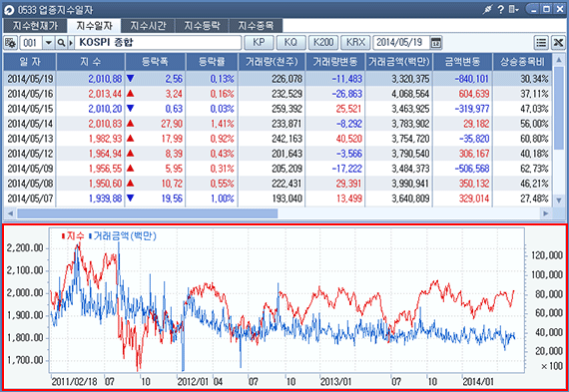Click the table's vertical scrollbar thumb
The image size is (569, 392).
click(x=559, y=108)
